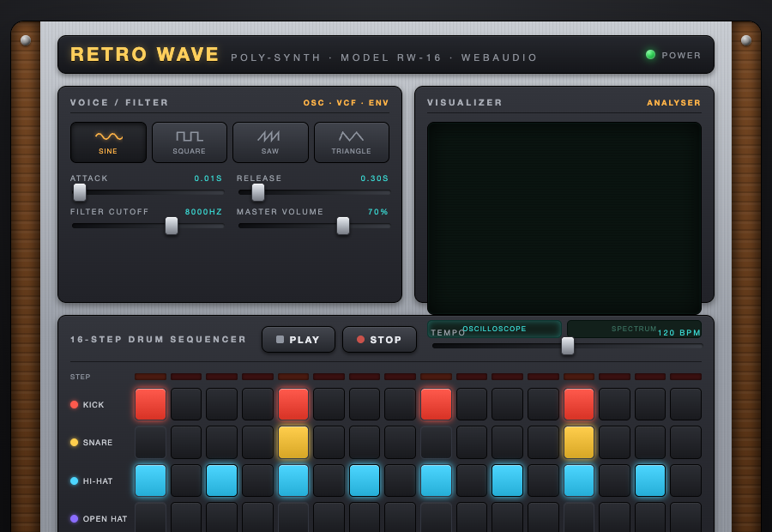This screenshot has width=772, height=532.
Task: Turn off Snare step 13 pad
Action: (x=579, y=443)
